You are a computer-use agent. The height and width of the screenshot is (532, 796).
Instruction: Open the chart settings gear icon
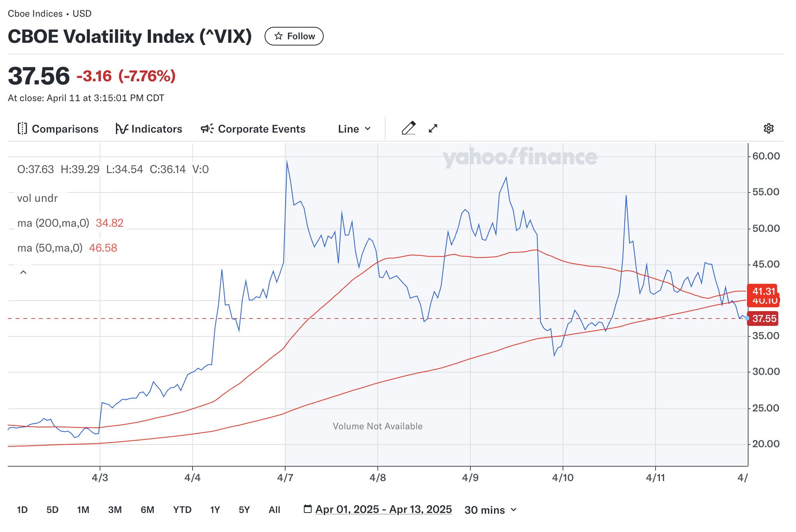[768, 128]
